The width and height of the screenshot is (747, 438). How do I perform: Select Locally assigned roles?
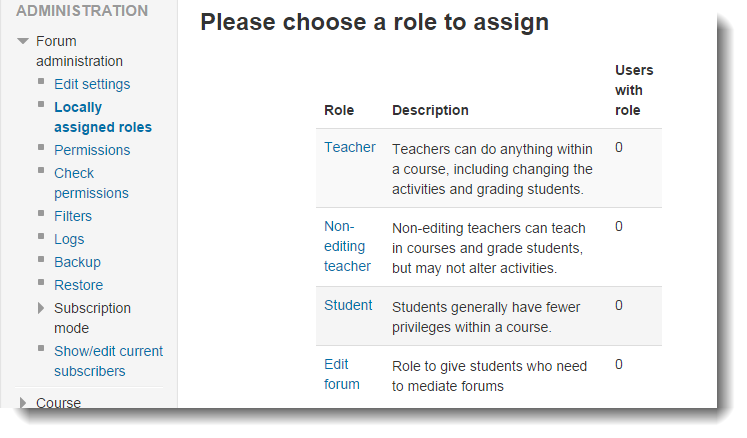click(103, 117)
